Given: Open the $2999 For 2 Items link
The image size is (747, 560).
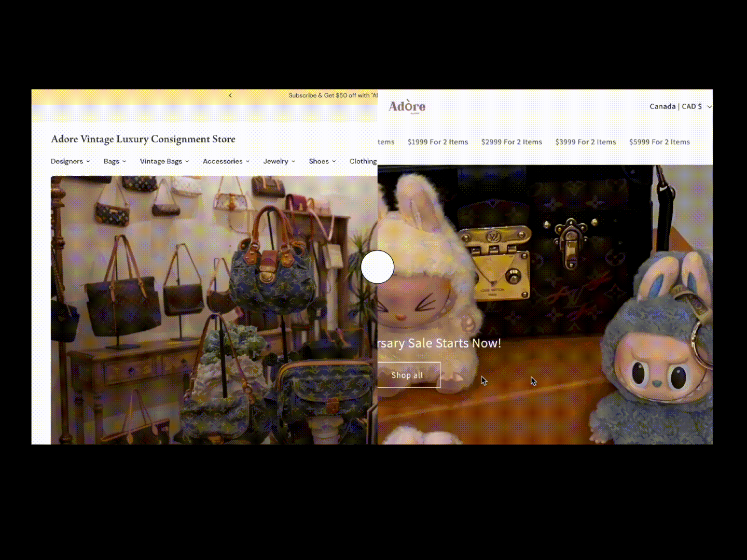Looking at the screenshot, I should click(511, 142).
